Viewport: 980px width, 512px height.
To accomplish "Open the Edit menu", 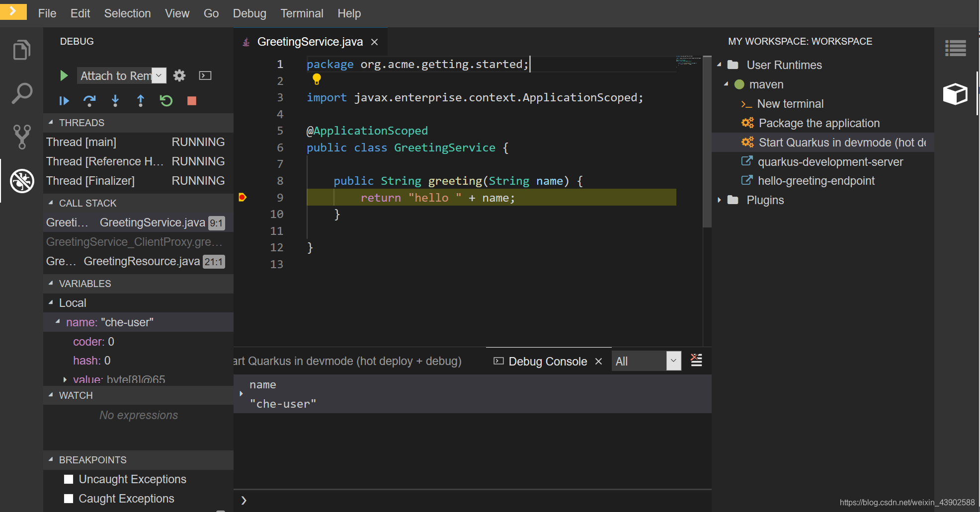I will pyautogui.click(x=80, y=13).
